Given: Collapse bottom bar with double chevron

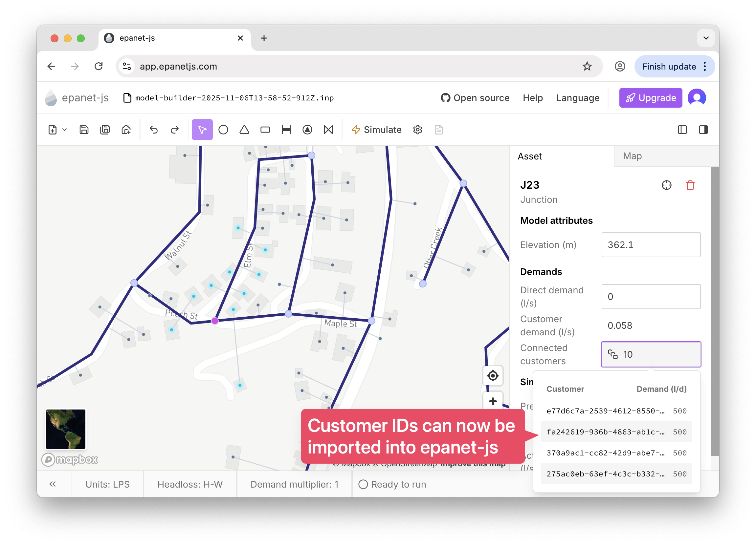Looking at the screenshot, I should tap(53, 484).
